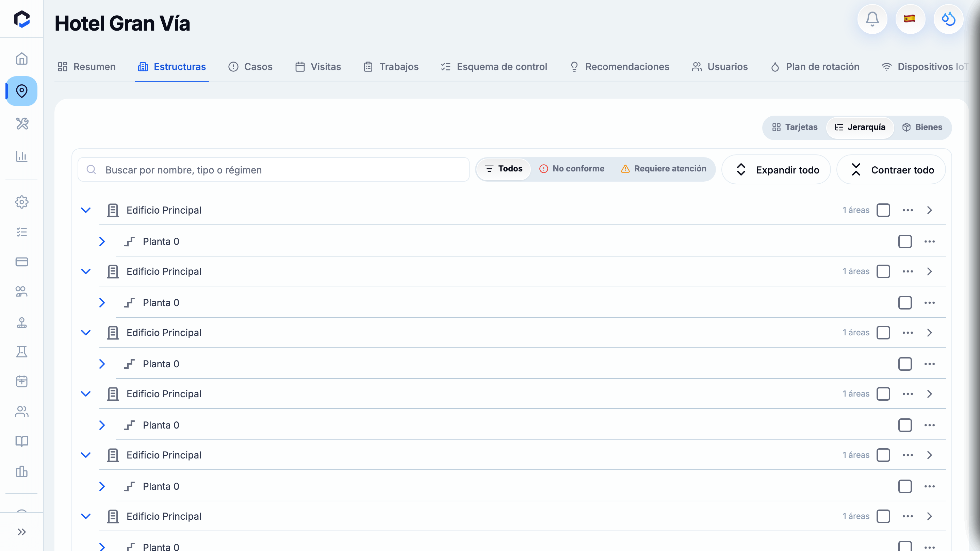Expand the sidebar with the double-arrow icon
This screenshot has width=980, height=551.
[22, 532]
